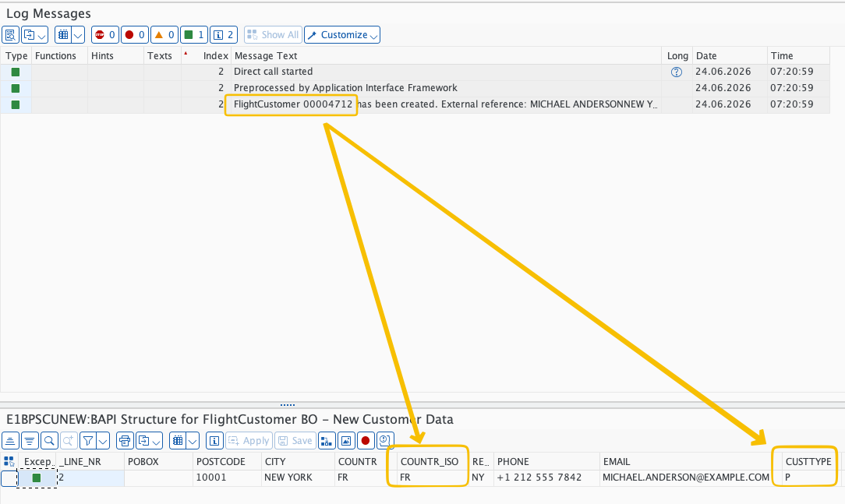
Task: Toggle the red circle error messages filter
Action: (135, 35)
